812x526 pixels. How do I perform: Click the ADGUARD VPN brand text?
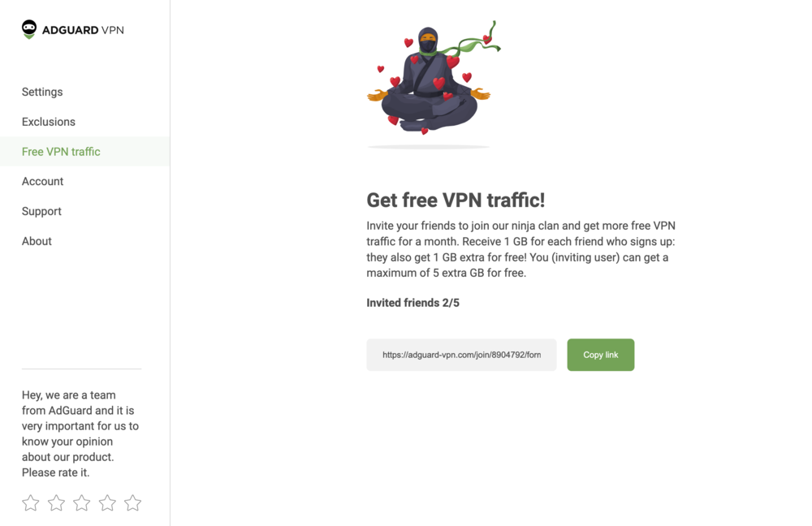point(83,30)
